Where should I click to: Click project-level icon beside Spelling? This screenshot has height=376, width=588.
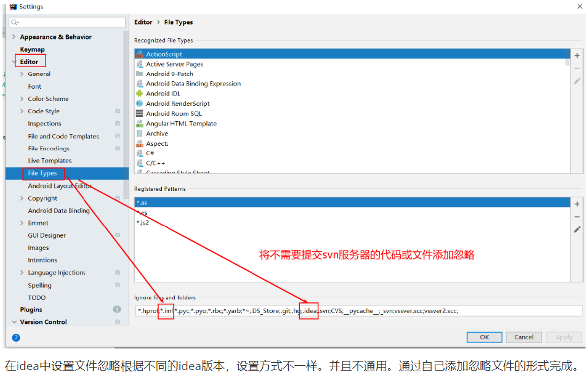click(x=118, y=285)
